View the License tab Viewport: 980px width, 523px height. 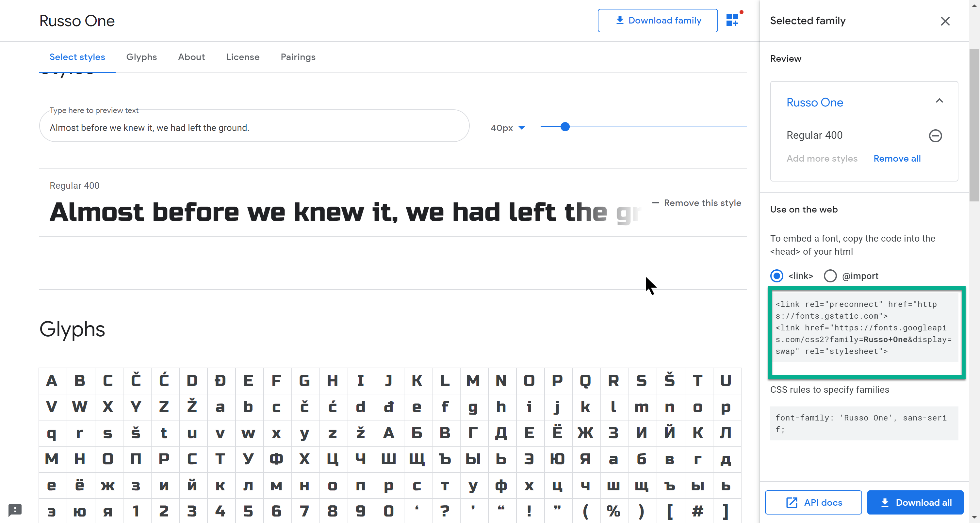pyautogui.click(x=243, y=57)
